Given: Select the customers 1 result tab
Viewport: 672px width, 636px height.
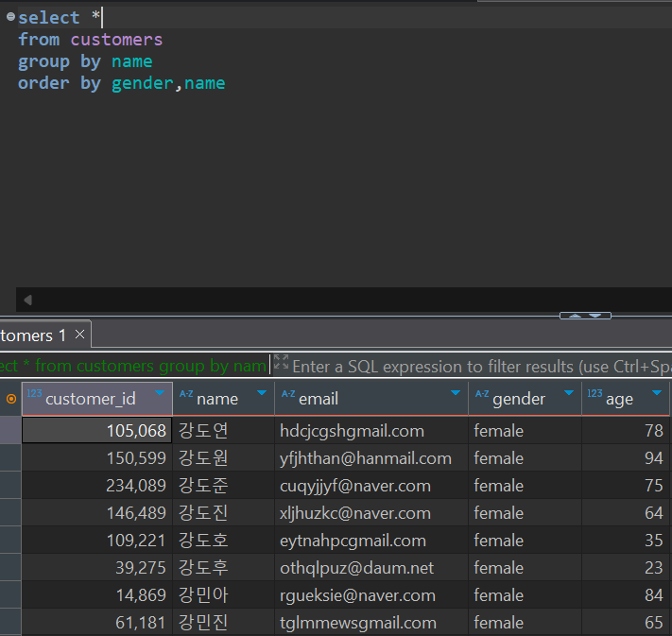Looking at the screenshot, I should click(44, 335).
